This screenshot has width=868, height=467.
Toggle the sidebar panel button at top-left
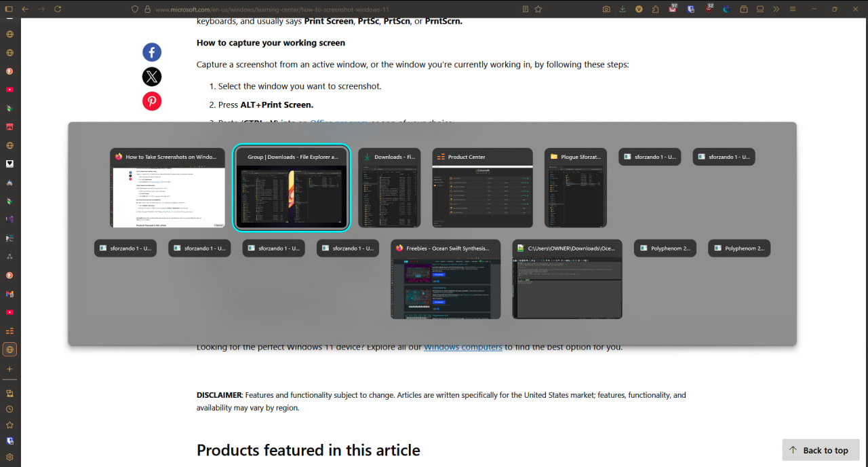point(9,9)
